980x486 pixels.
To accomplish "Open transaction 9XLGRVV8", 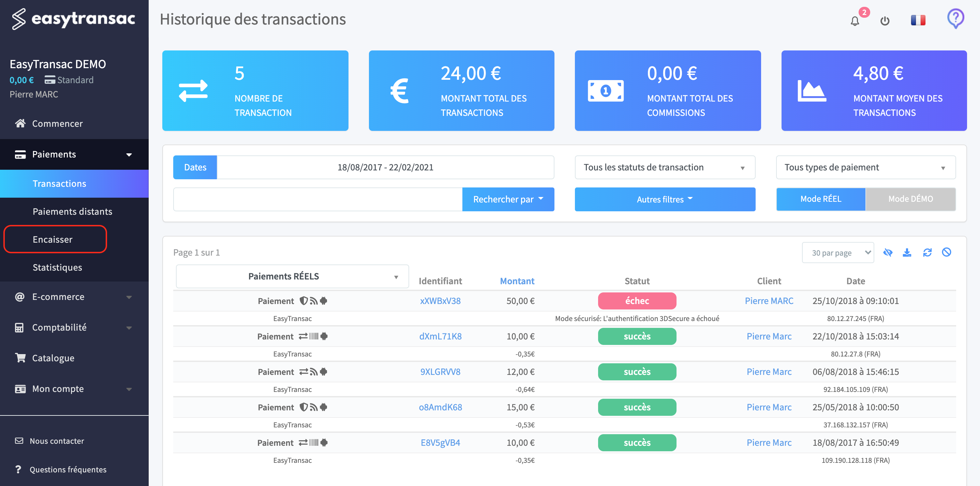I will point(440,371).
